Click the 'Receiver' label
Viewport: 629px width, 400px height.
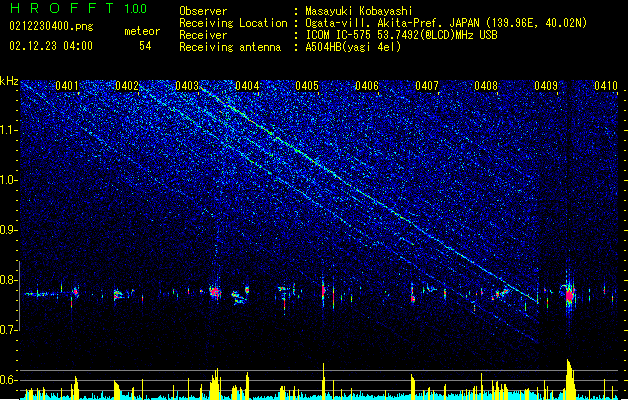pos(203,35)
